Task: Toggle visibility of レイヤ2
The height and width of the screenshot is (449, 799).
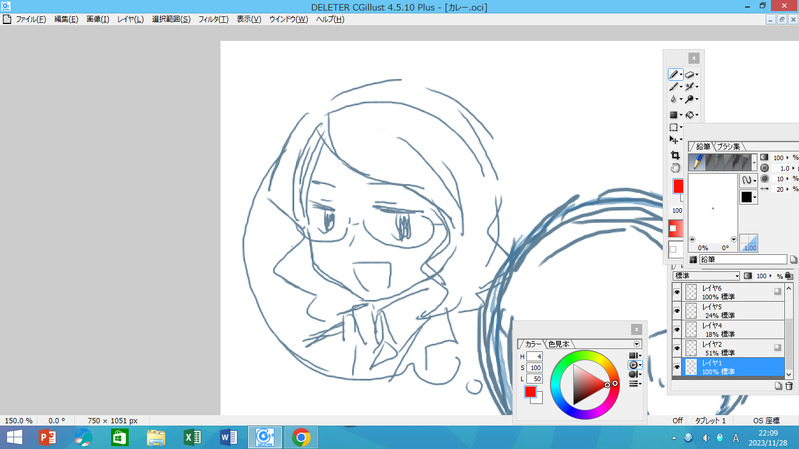Action: pos(677,349)
